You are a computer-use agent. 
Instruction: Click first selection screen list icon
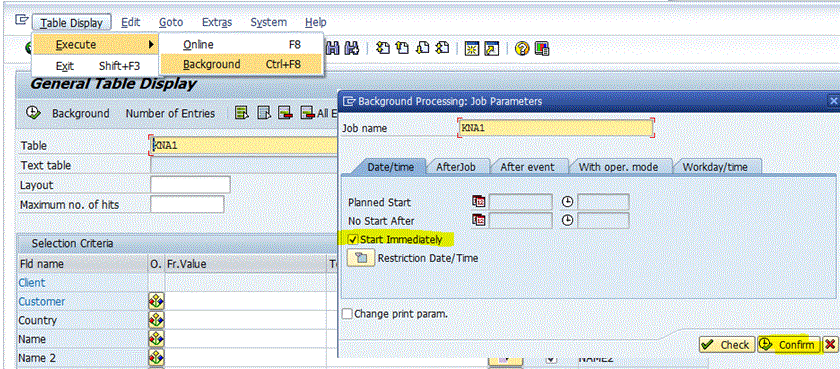coord(242,113)
